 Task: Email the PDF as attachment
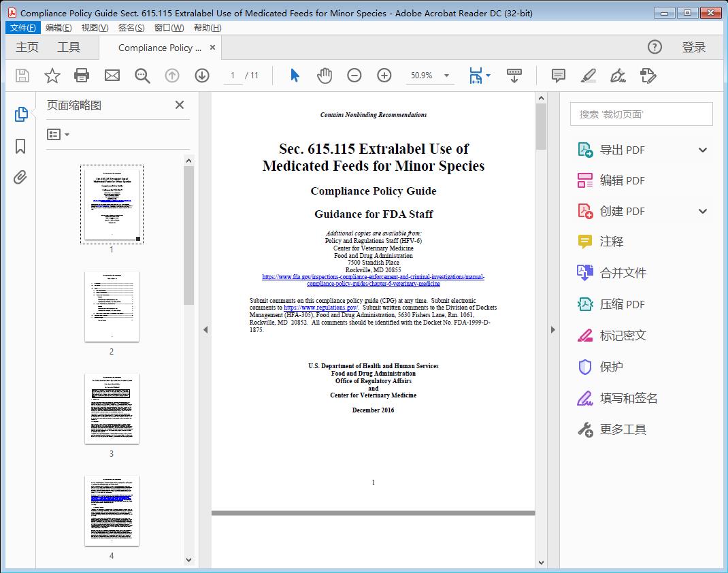[112, 76]
